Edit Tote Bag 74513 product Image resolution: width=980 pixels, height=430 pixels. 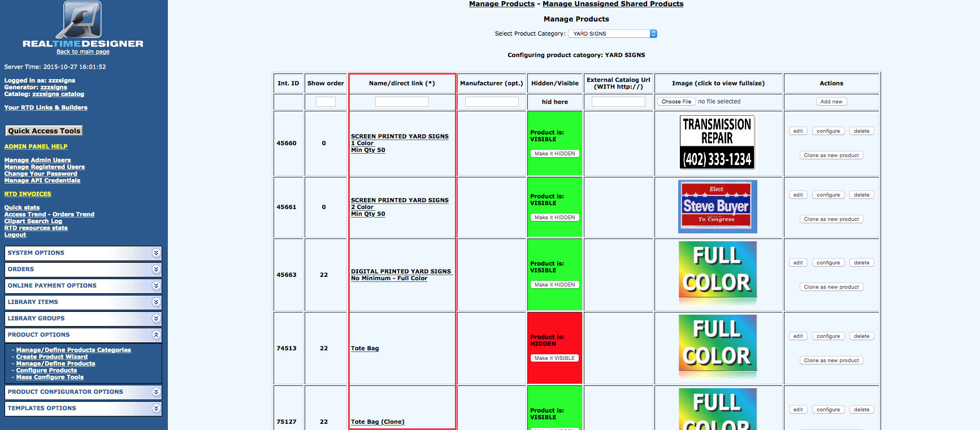[798, 336]
